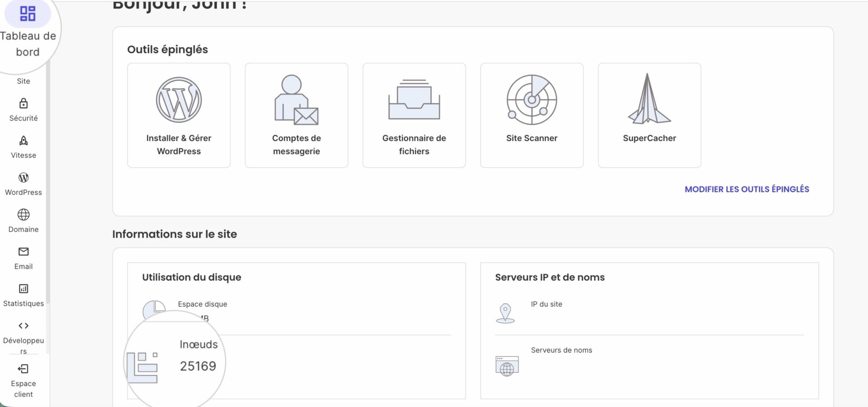Open the Vitesse rocket icon in sidebar

[x=23, y=140]
